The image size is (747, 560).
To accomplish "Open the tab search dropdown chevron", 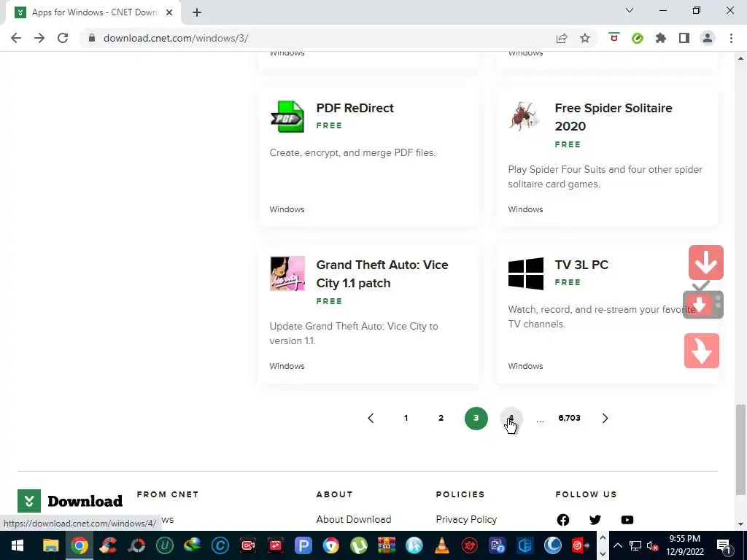I will 630,10.
